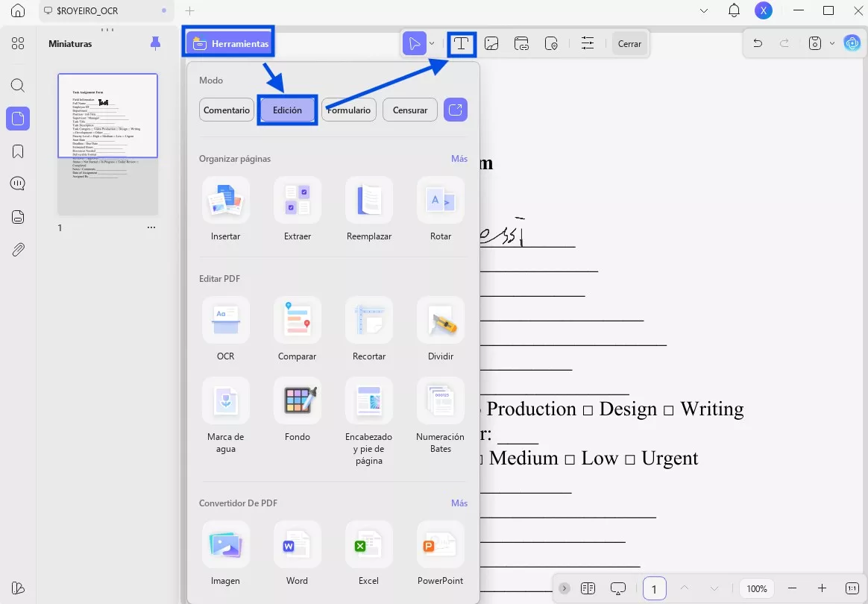Open the Marca de agua tool
This screenshot has width=868, height=604.
click(225, 416)
